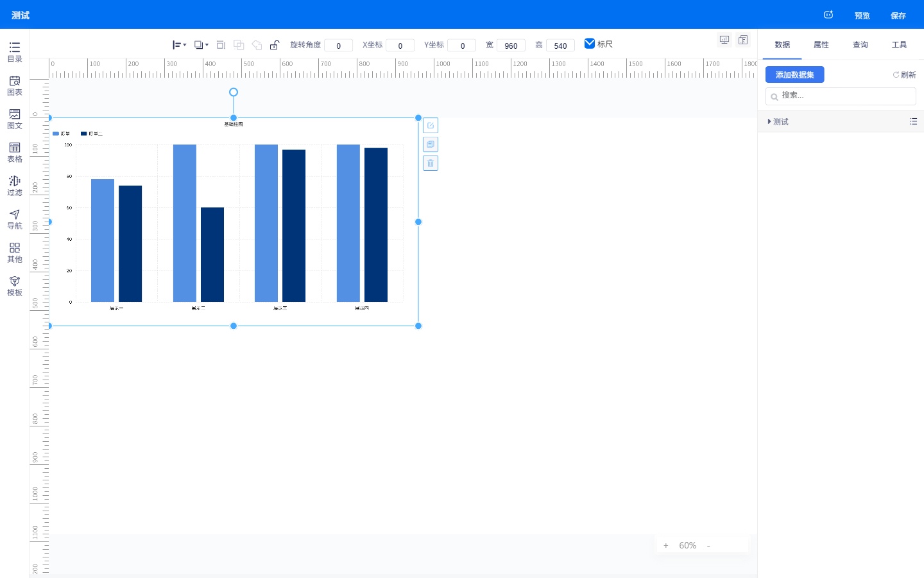
Task: Switch to desktop screen layout icon
Action: [724, 40]
